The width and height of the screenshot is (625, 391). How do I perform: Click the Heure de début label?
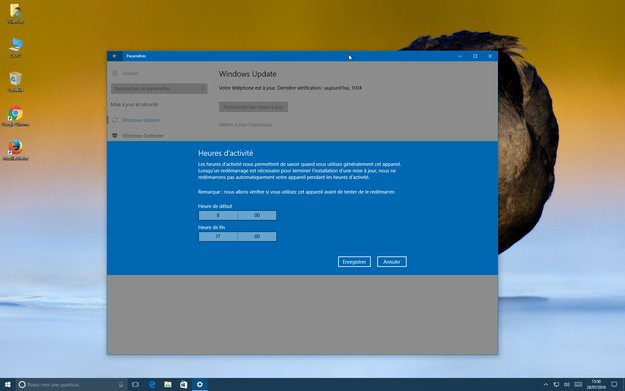coord(215,206)
